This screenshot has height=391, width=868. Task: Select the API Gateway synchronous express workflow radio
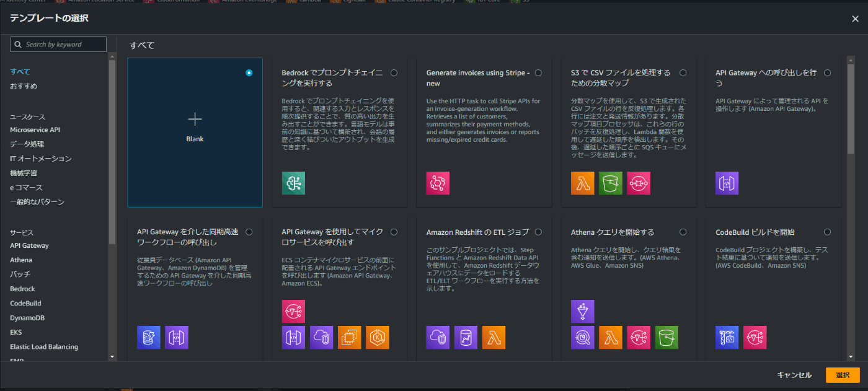point(249,232)
